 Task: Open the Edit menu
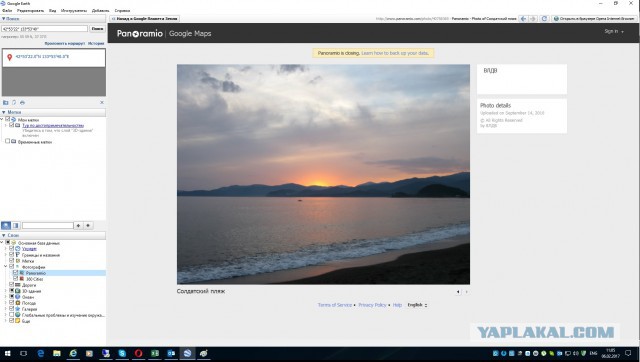(30, 11)
